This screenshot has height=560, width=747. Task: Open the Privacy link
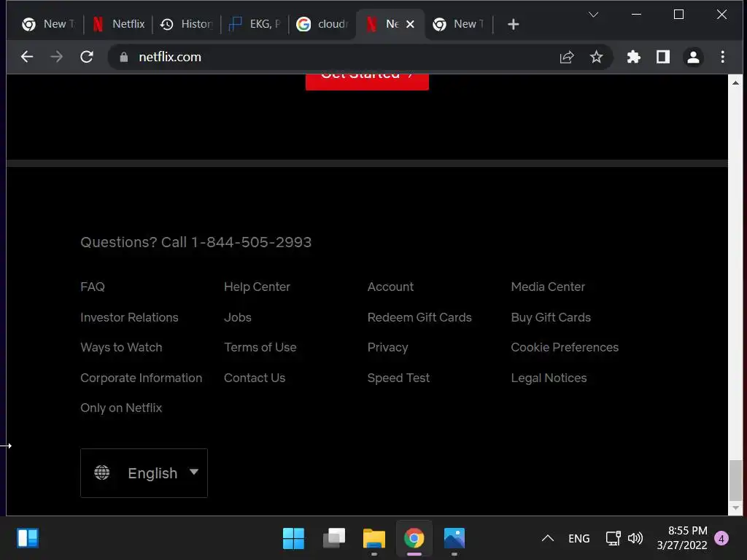(x=387, y=347)
